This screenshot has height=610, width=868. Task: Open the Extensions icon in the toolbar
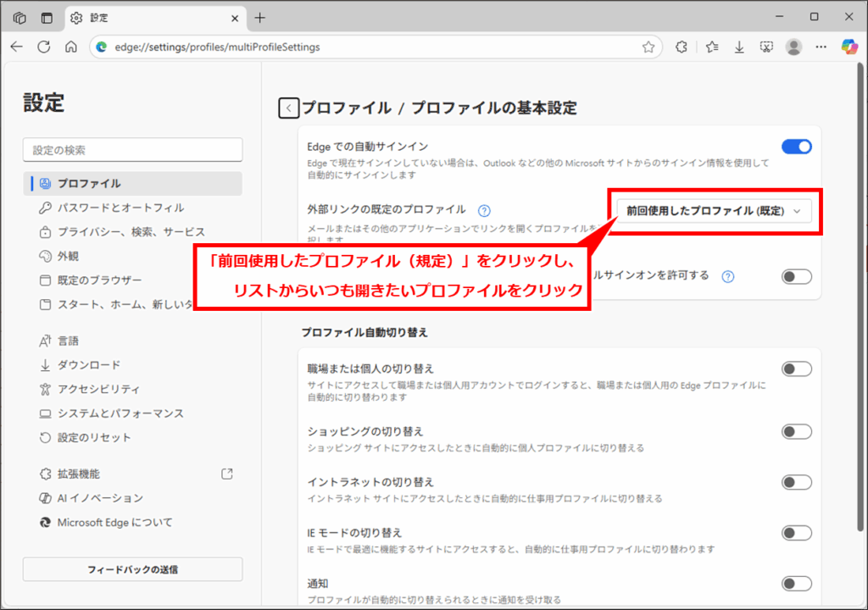point(682,47)
